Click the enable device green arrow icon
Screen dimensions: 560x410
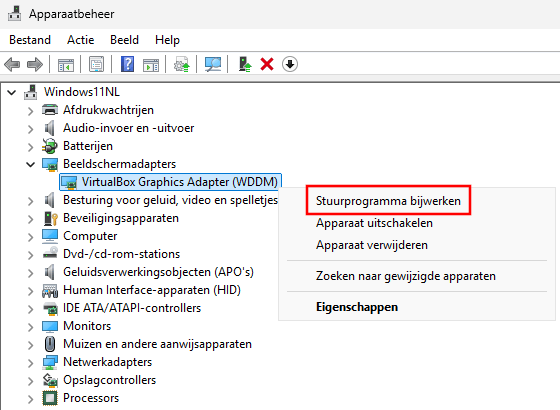[x=245, y=65]
